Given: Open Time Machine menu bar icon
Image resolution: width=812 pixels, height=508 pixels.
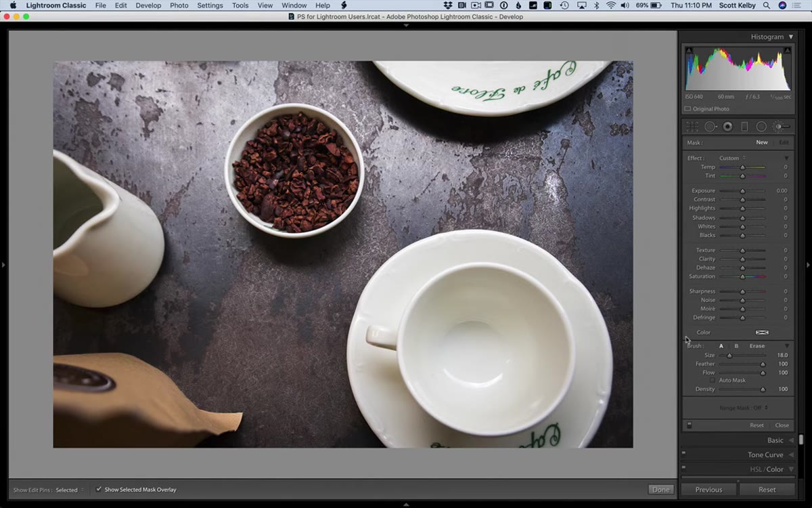Looking at the screenshot, I should click(x=565, y=5).
